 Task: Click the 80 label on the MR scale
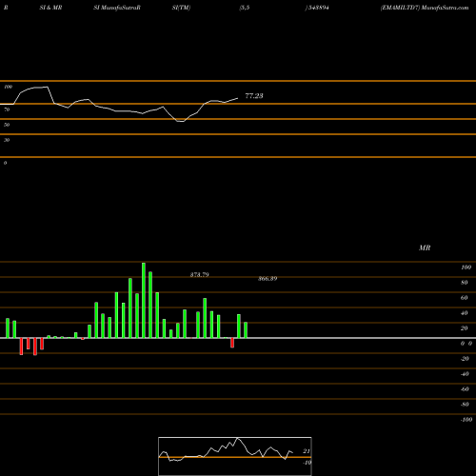pos(465,283)
